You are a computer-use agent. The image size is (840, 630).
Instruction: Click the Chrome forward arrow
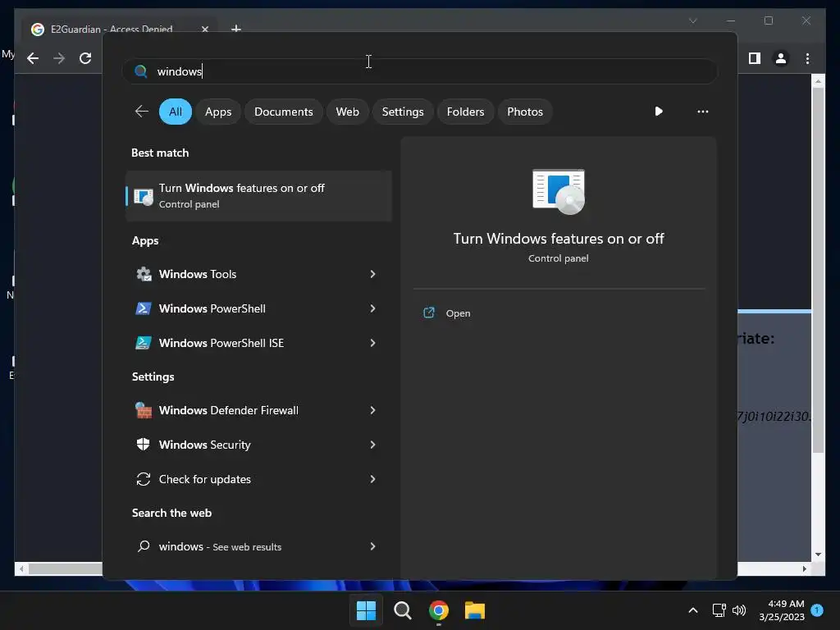coord(59,58)
